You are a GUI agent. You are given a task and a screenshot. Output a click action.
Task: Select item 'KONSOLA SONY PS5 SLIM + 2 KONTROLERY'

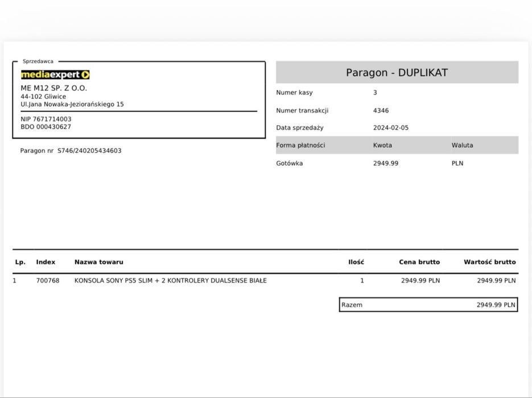(142, 281)
